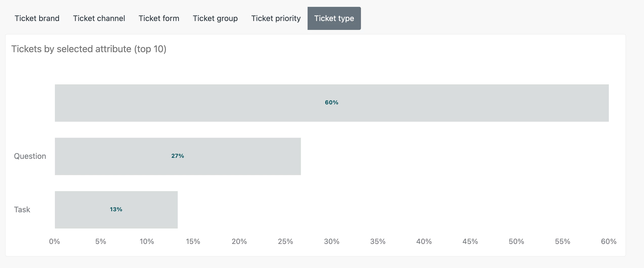
Task: Click the 60% label inside the top bar
Action: point(332,102)
